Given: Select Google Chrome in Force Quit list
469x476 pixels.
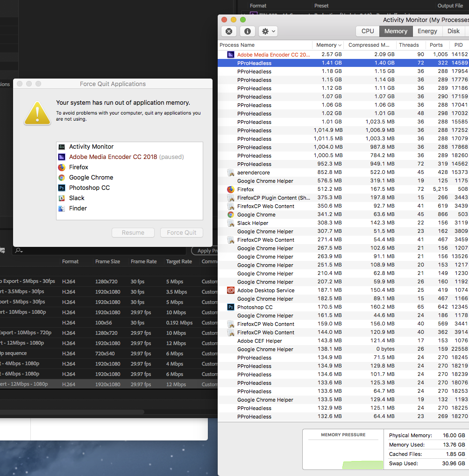Looking at the screenshot, I should [129, 178].
